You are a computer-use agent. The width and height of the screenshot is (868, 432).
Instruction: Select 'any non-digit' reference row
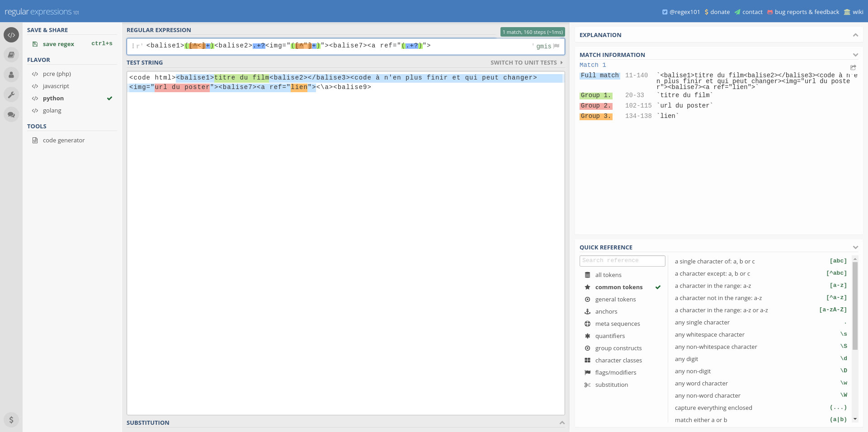coord(761,371)
